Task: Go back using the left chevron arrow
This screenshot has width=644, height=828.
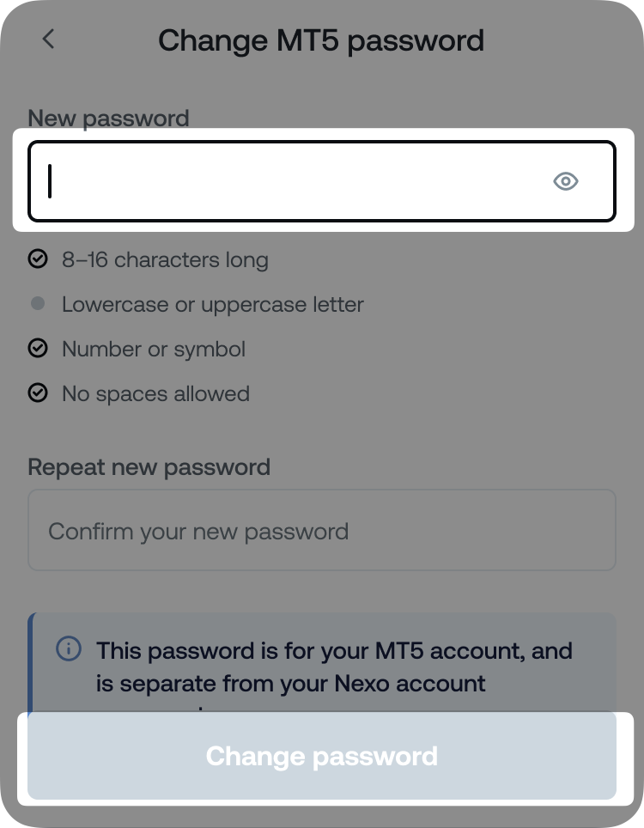Action: pos(48,40)
